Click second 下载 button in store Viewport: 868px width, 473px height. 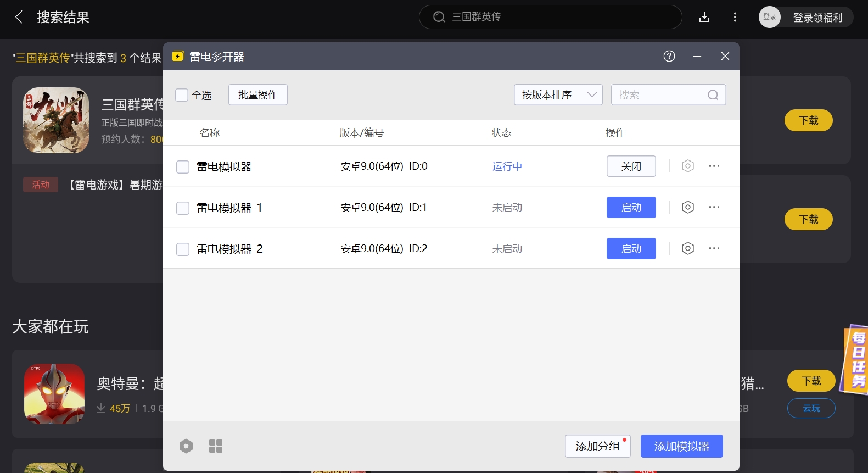tap(809, 219)
